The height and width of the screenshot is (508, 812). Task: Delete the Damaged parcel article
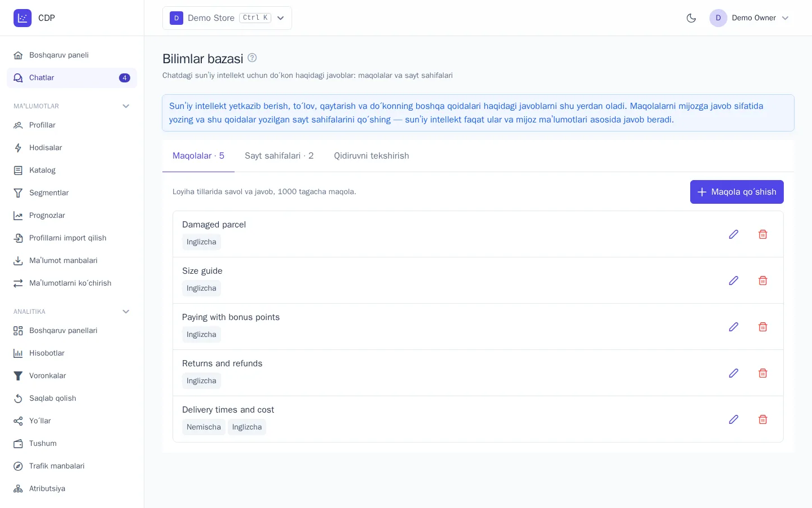tap(763, 234)
